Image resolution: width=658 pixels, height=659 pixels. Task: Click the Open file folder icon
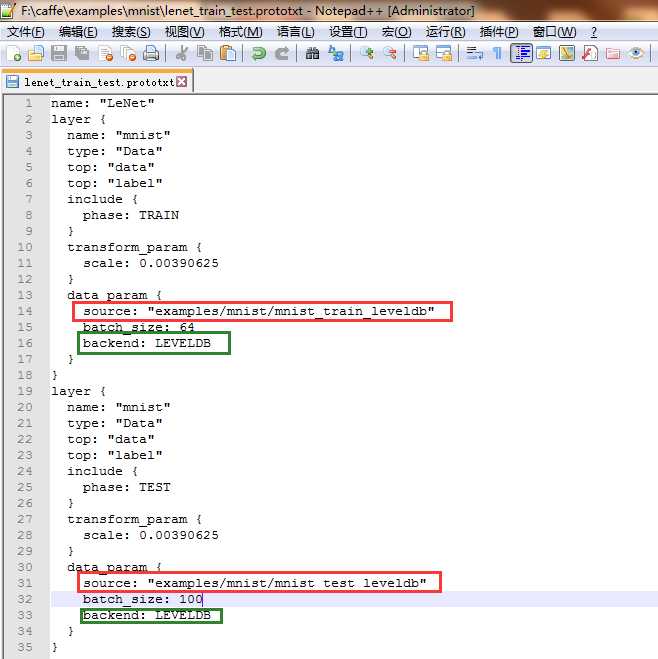tap(36, 54)
